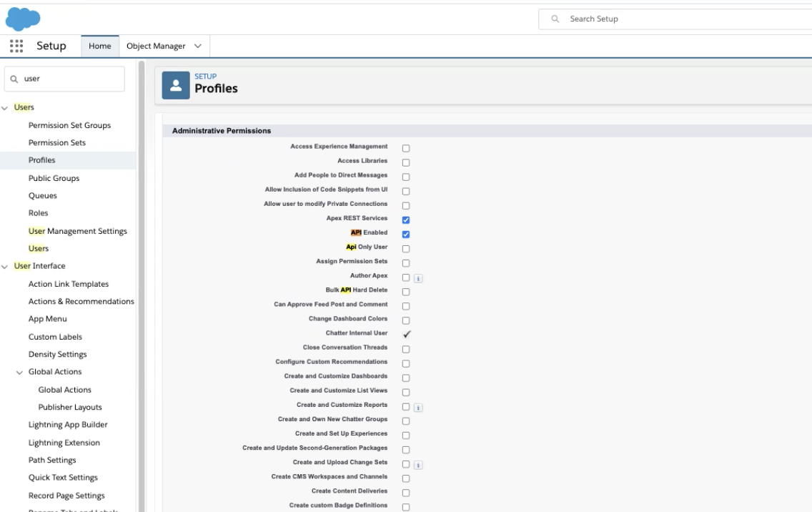Uncheck Apex REST Services
812x512 pixels.
pyautogui.click(x=406, y=220)
